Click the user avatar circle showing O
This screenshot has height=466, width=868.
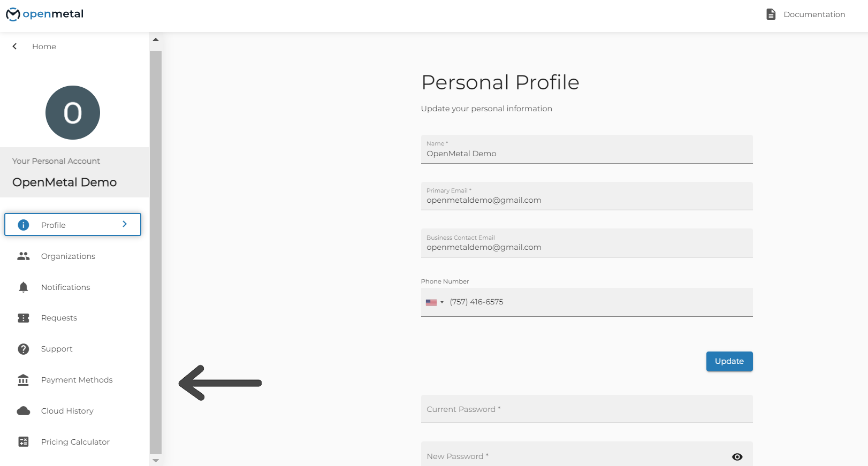tap(73, 112)
